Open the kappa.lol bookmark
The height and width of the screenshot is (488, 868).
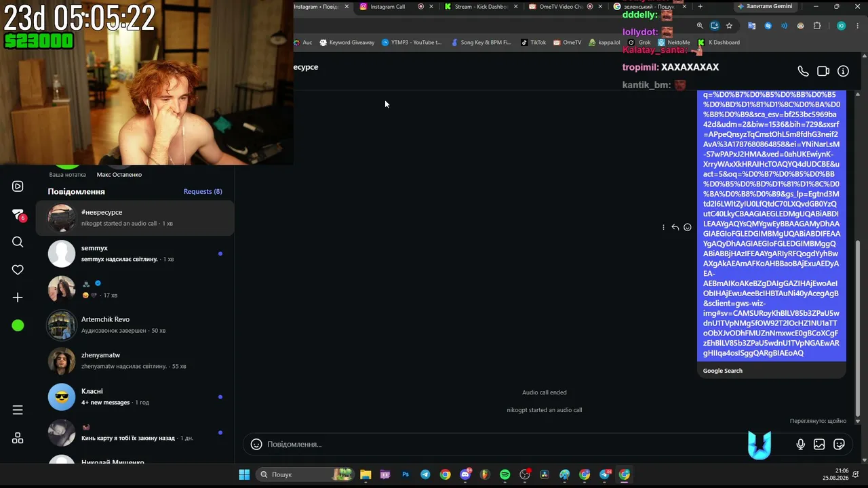point(604,42)
